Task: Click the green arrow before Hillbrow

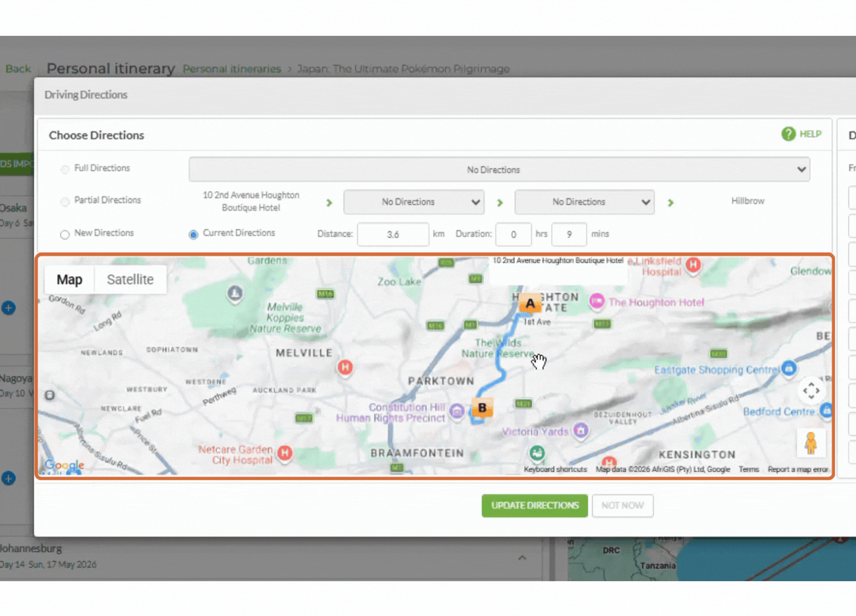Action: (671, 202)
